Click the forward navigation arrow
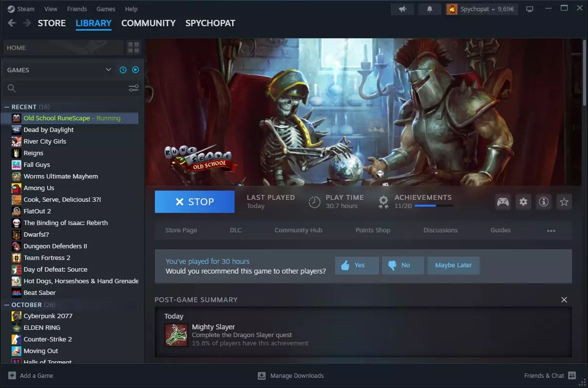This screenshot has height=388, width=588. (27, 23)
